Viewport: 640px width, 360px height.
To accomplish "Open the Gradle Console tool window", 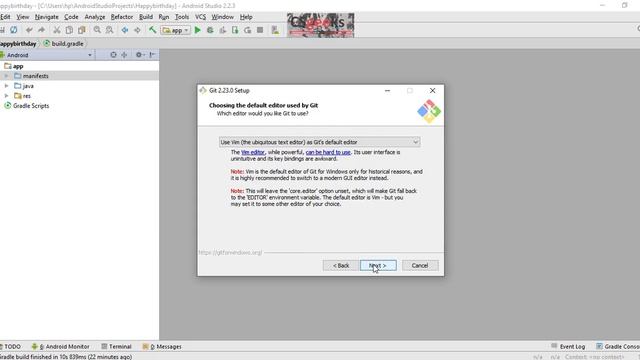I will click(618, 347).
